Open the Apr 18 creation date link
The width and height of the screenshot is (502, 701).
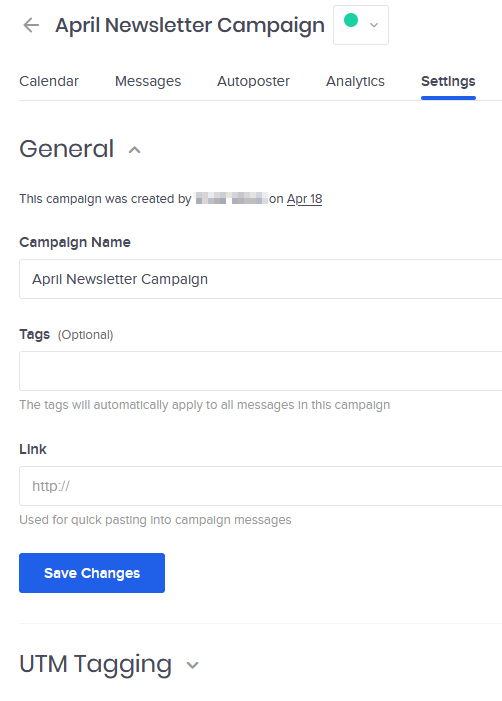(304, 199)
